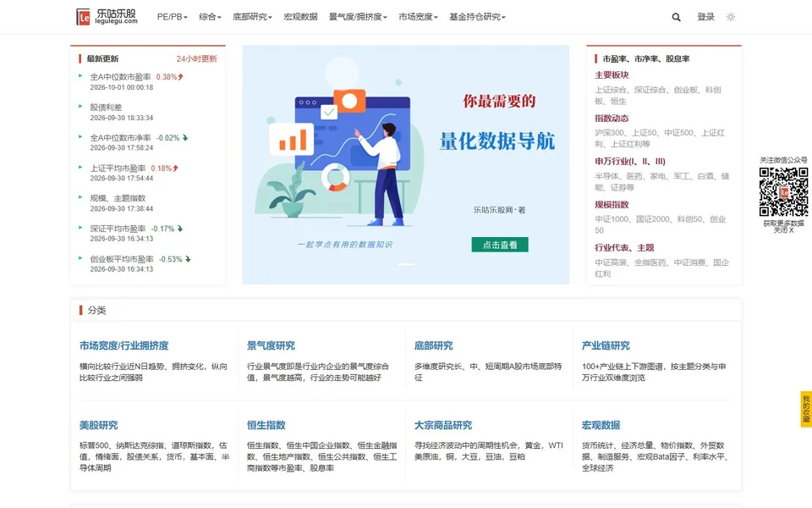Expand the PE/PB dropdown menu
Viewport: 812px width, 508px height.
coord(172,17)
